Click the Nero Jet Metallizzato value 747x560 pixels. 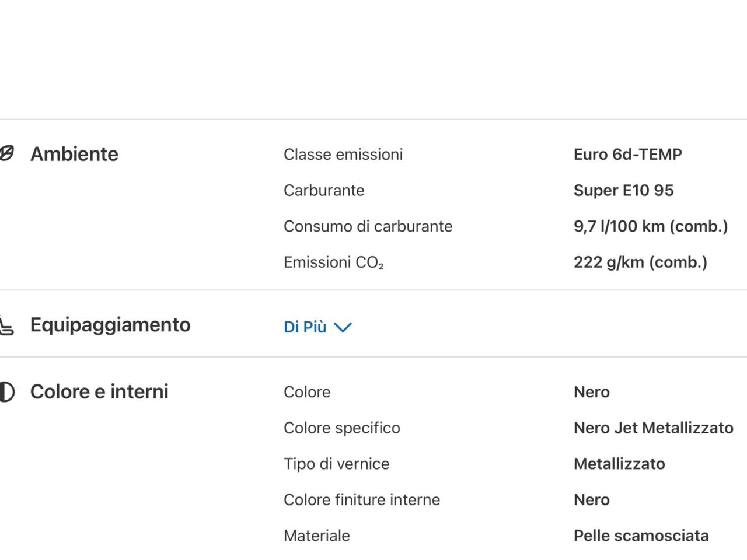(x=654, y=428)
